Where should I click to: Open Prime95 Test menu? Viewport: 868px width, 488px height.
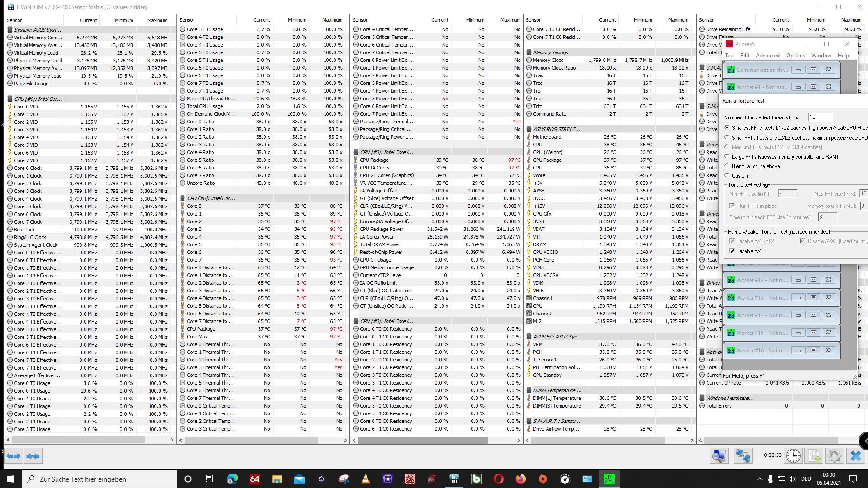point(730,55)
